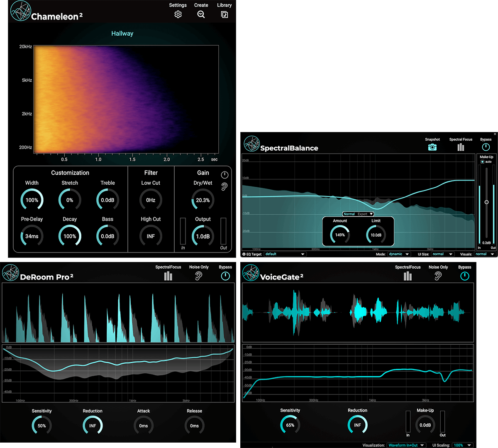Viewport: 498px width, 448px height.
Task: Toggle Bypass power icon in SpectralBalance
Action: pyautogui.click(x=486, y=147)
